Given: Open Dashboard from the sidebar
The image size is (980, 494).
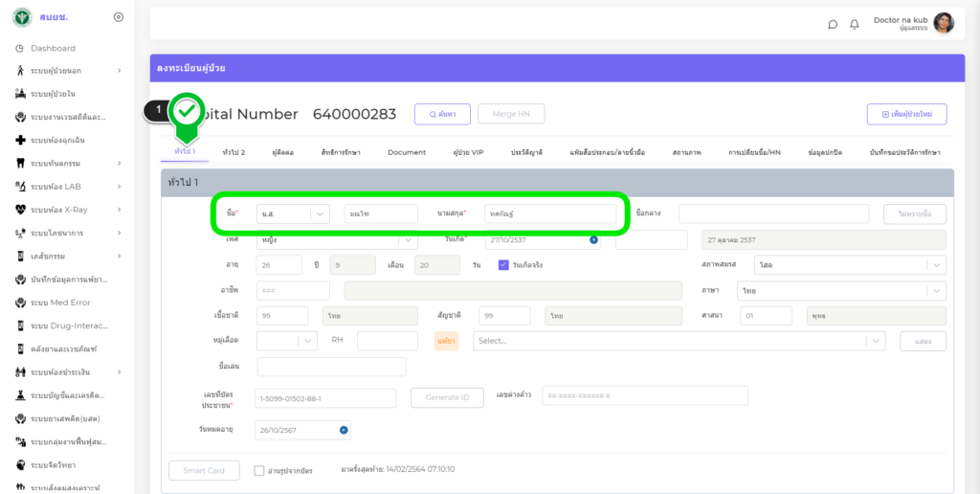Looking at the screenshot, I should [x=53, y=48].
